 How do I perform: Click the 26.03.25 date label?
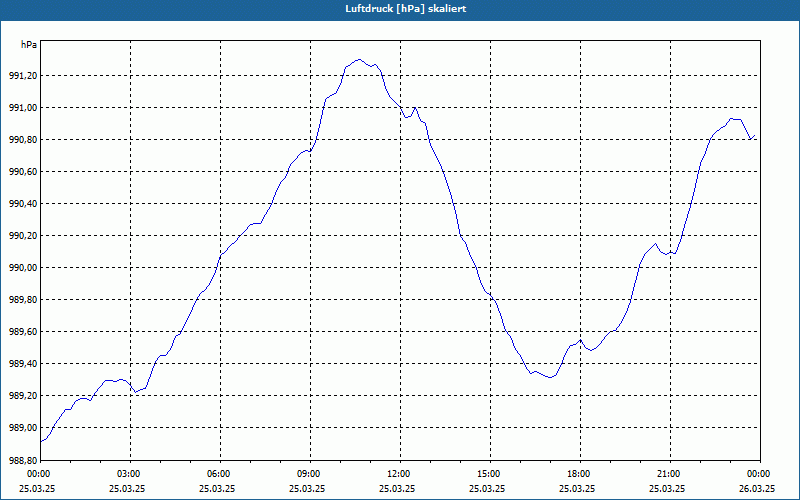[757, 488]
